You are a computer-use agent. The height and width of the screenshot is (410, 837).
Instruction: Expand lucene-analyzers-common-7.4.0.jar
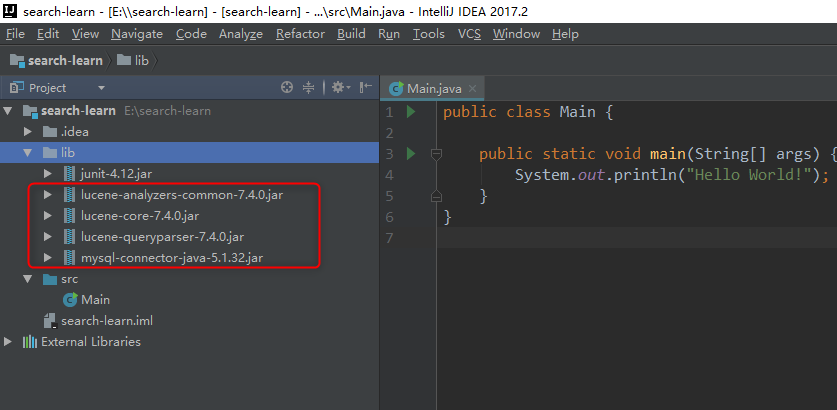point(48,195)
